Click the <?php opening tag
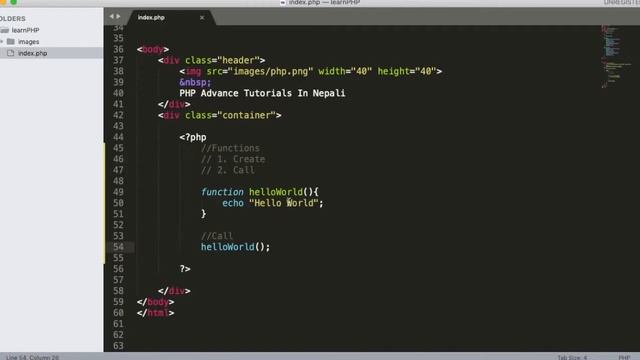640x360 pixels. click(x=193, y=137)
